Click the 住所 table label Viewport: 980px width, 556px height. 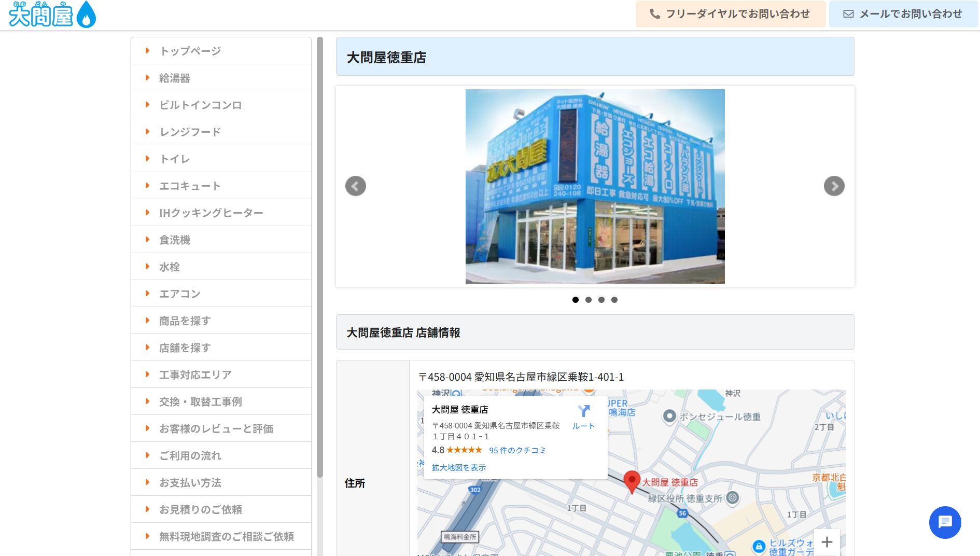point(355,483)
